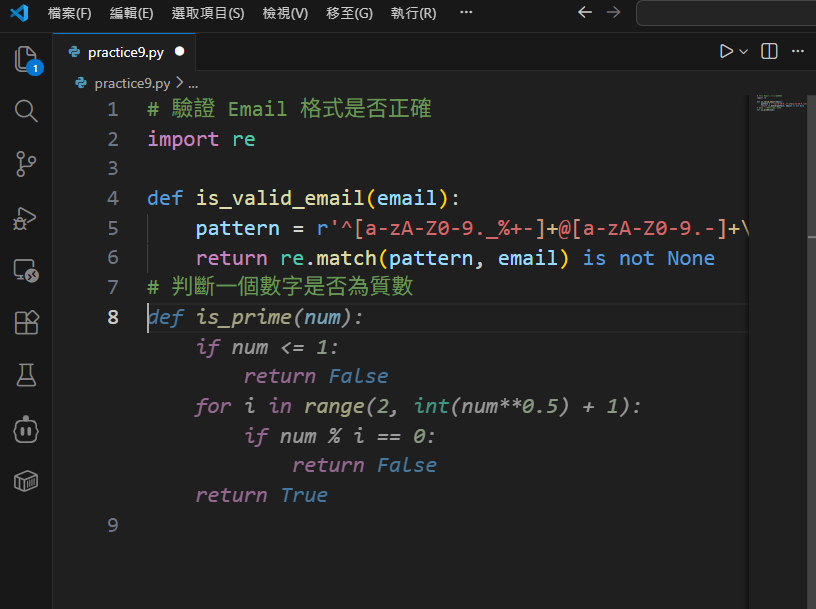
Task: Click the go back arrow
Action: (x=585, y=13)
